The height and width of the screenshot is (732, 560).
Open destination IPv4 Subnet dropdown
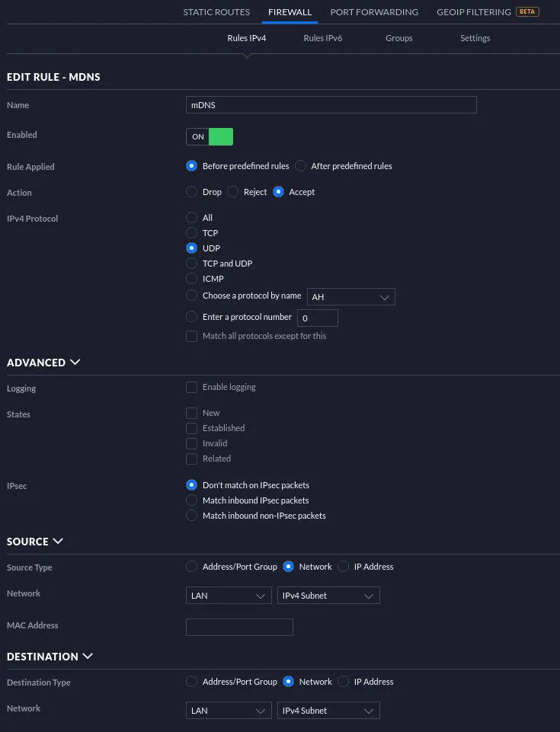click(x=328, y=711)
